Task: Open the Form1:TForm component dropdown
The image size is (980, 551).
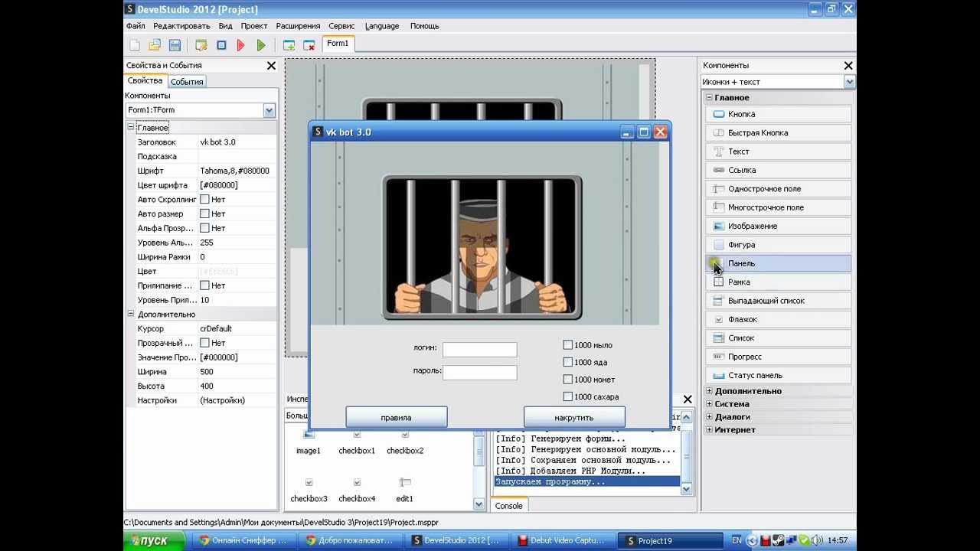Action: 269,110
